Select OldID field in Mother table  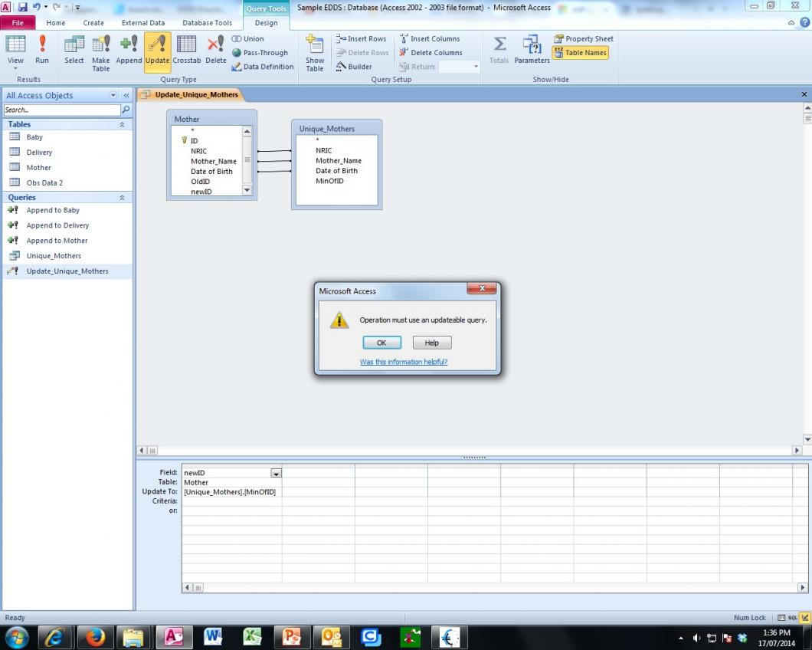pos(200,182)
